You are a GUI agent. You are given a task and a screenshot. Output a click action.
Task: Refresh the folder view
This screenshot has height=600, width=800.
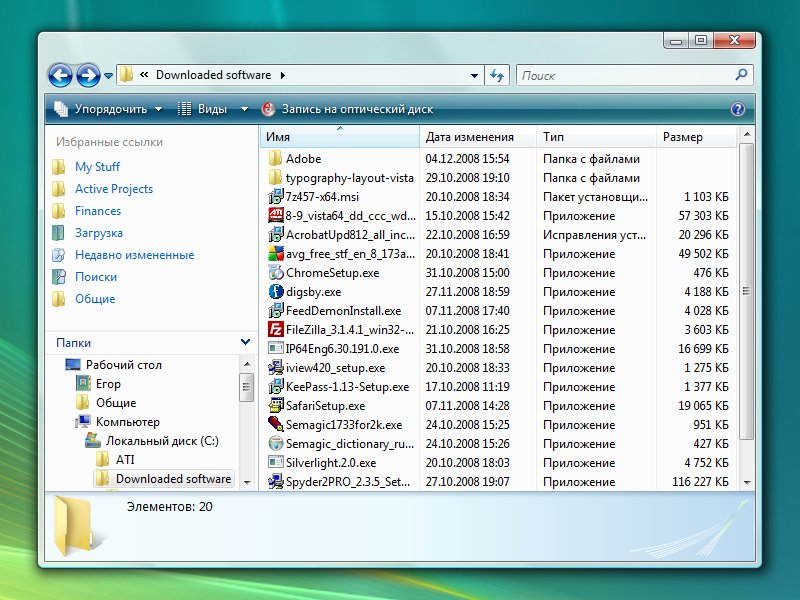point(496,76)
